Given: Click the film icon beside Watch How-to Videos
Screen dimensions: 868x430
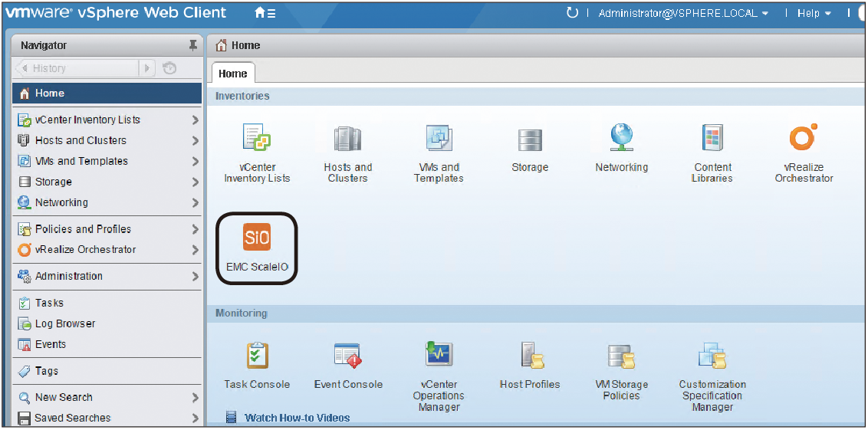Looking at the screenshot, I should point(232,418).
